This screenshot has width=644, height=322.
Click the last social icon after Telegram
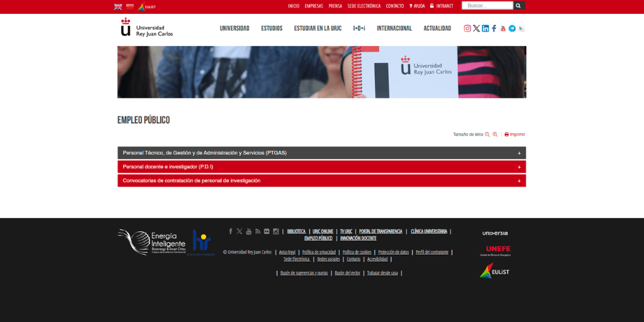click(x=521, y=28)
